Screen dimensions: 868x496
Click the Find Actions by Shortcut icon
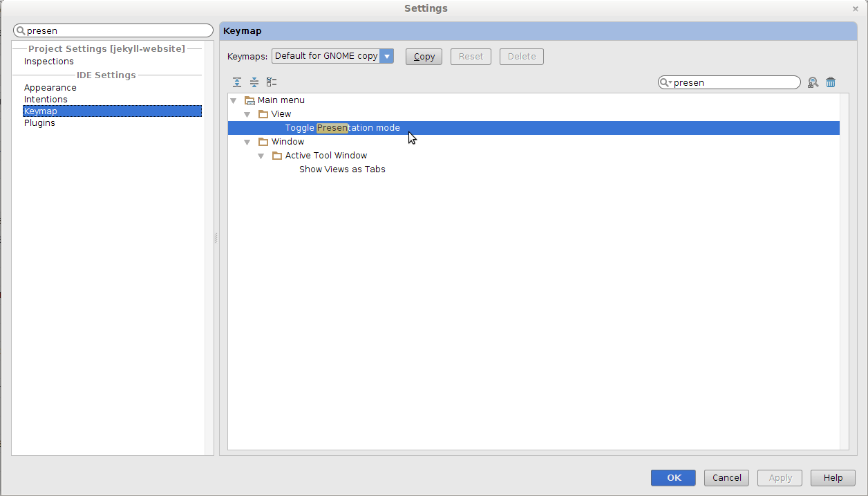[813, 82]
